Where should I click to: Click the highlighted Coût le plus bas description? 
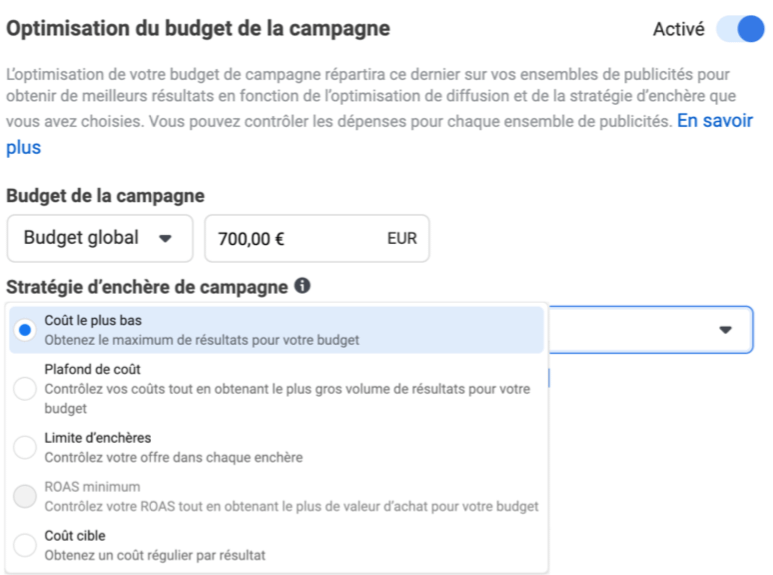[201, 340]
